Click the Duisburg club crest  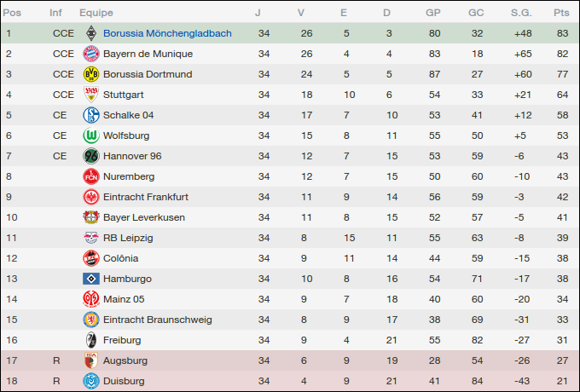click(x=90, y=381)
